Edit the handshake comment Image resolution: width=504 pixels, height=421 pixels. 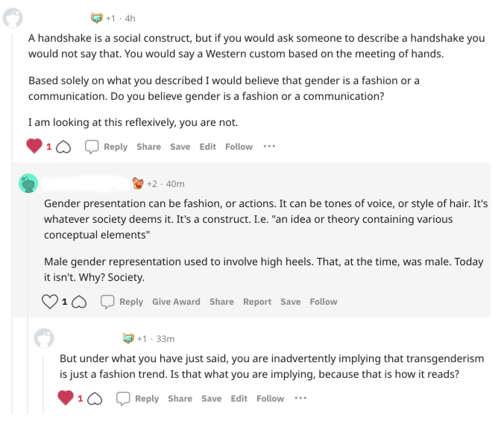[x=208, y=147]
